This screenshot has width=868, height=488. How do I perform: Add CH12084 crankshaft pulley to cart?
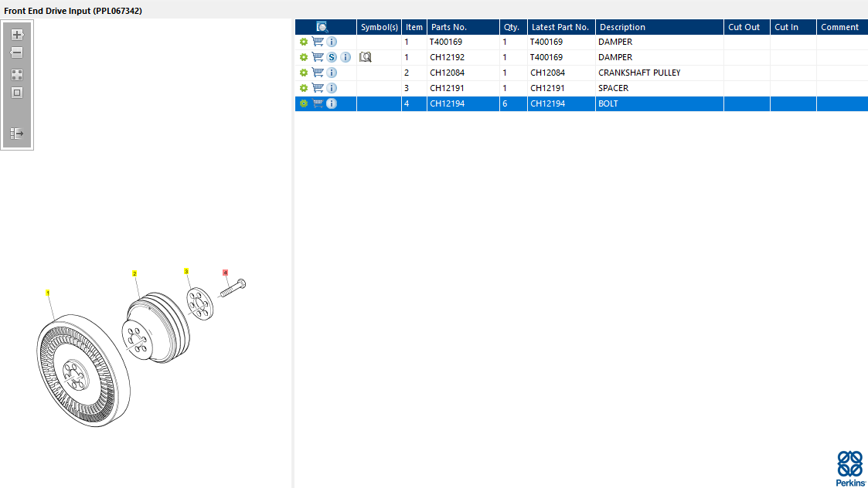point(318,73)
